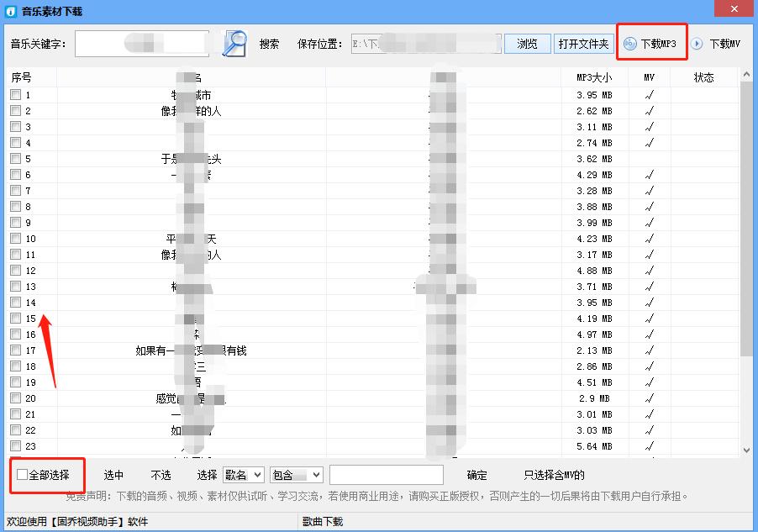This screenshot has height=532, width=758.
Task: Click the MV checkmark icon on row 20
Action: 650,398
